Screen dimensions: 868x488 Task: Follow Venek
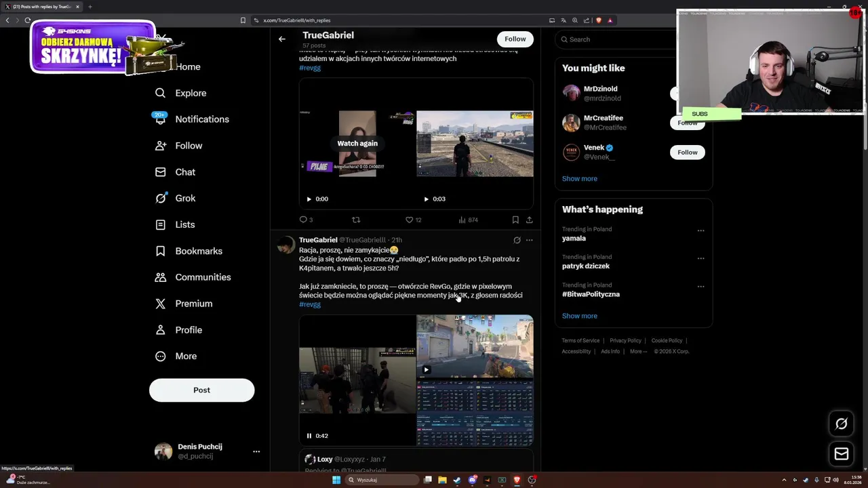[687, 152]
